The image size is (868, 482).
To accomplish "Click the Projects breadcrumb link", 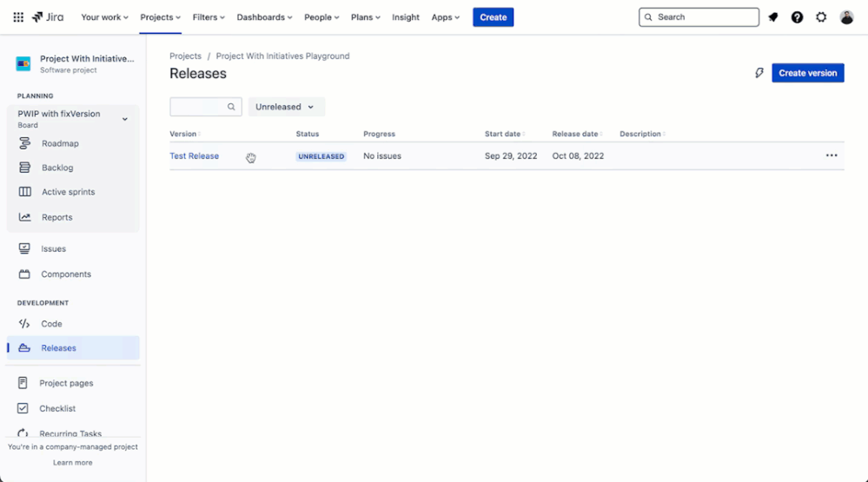I will click(x=185, y=56).
